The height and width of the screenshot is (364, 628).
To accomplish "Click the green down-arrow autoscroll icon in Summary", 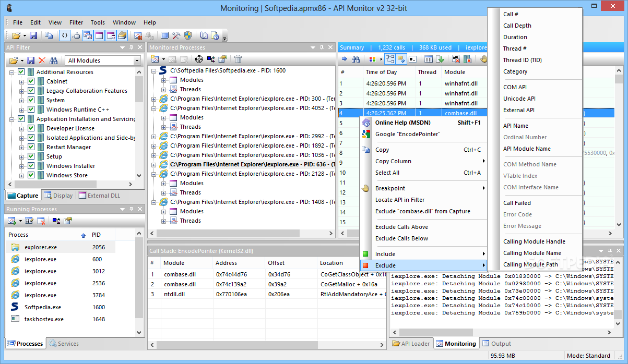I will (440, 59).
